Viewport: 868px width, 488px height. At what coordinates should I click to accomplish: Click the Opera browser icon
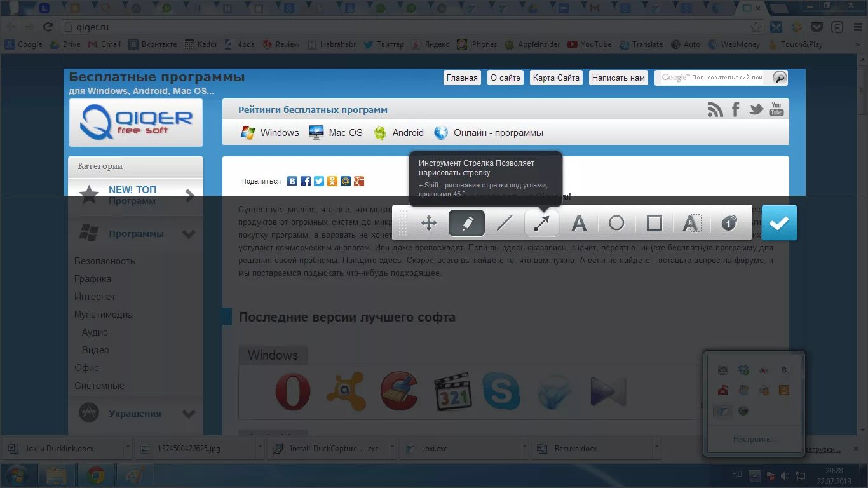293,391
